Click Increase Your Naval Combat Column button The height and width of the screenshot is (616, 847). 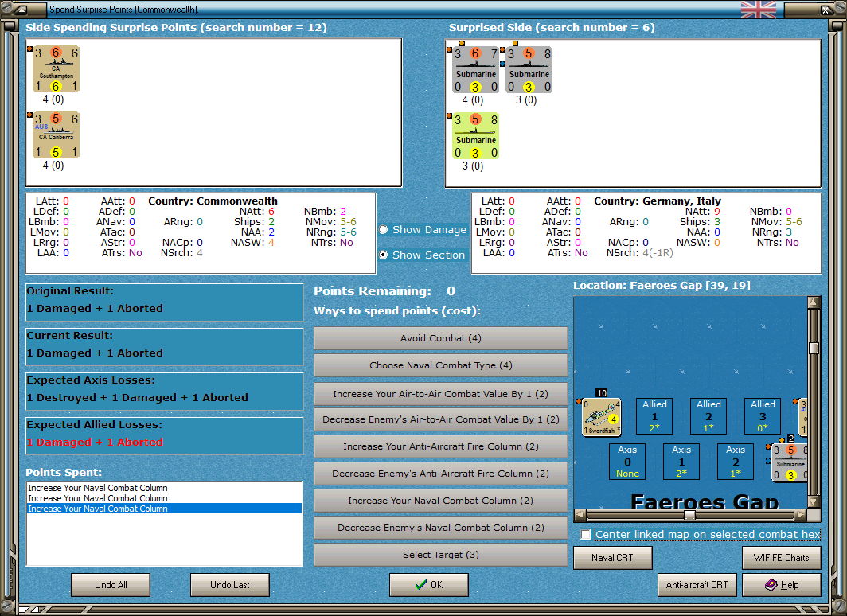tap(441, 501)
